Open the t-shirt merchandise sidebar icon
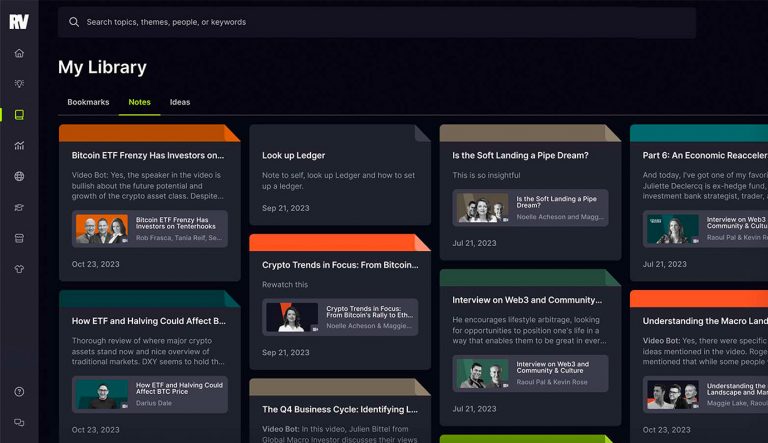This screenshot has width=768, height=443. 19,269
